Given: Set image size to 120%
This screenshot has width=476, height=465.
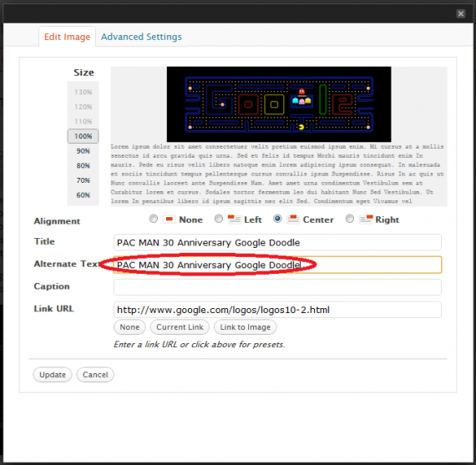Looking at the screenshot, I should 84,107.
